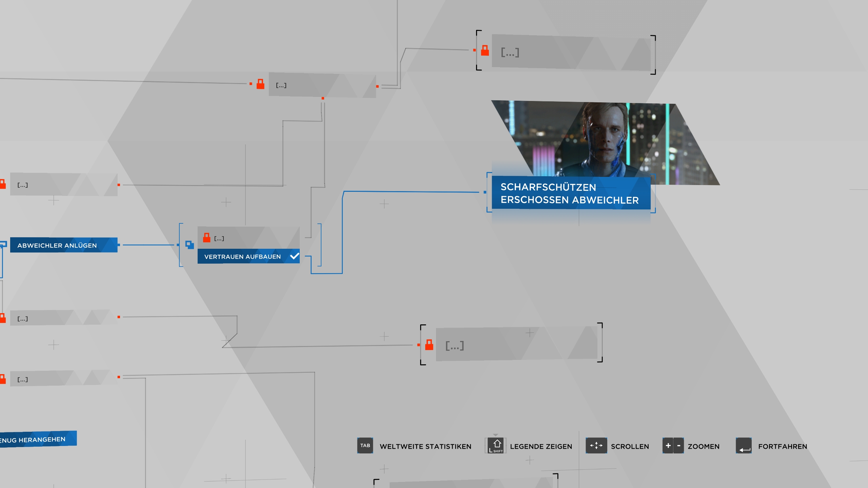Click the lock on the lower-right bracketed locked node
868x488 pixels.
click(x=429, y=345)
